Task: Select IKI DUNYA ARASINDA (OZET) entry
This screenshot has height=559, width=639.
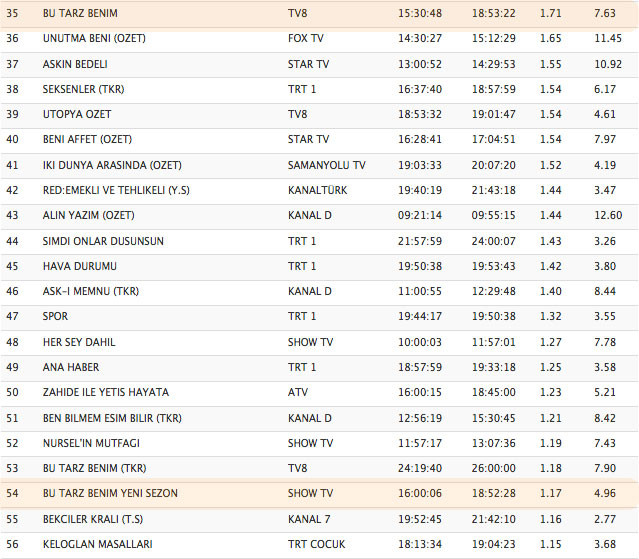Action: point(112,165)
